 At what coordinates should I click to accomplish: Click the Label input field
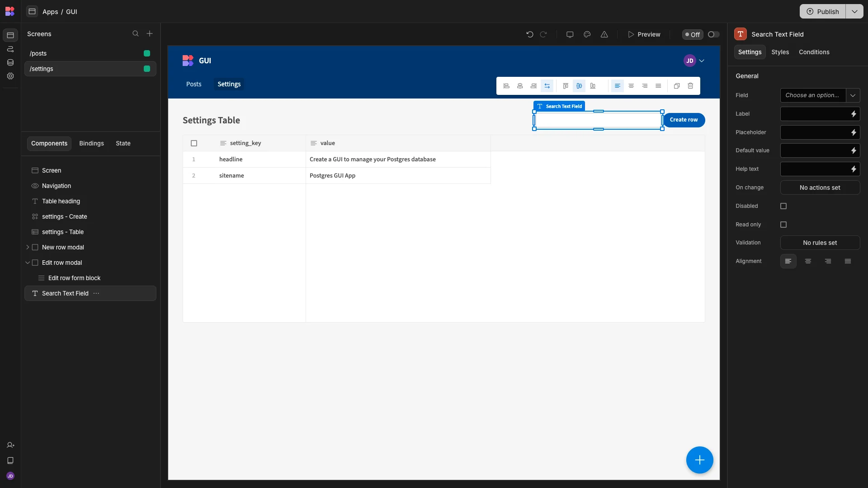click(x=815, y=114)
